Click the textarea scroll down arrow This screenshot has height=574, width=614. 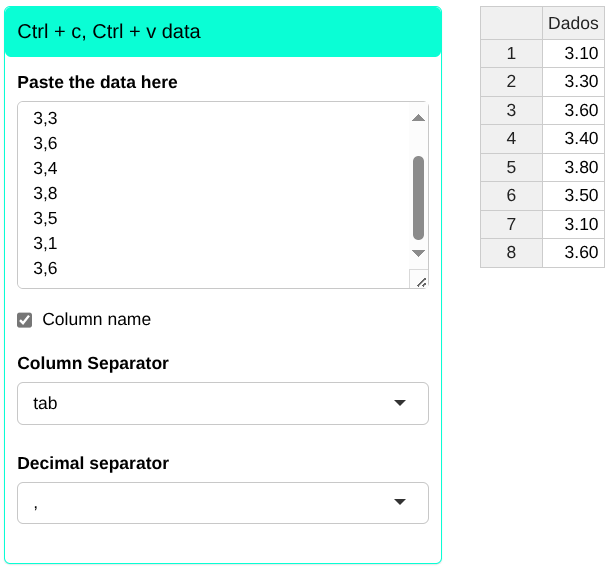418,254
